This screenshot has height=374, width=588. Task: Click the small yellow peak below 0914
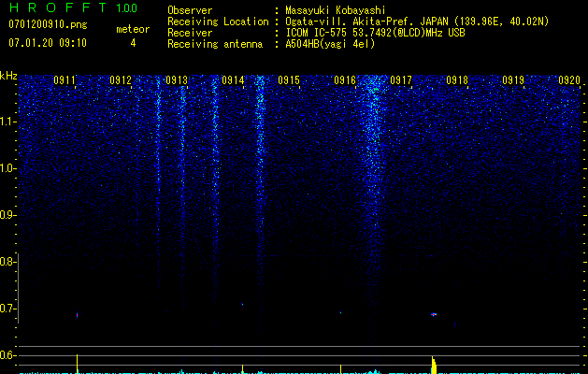tap(243, 369)
